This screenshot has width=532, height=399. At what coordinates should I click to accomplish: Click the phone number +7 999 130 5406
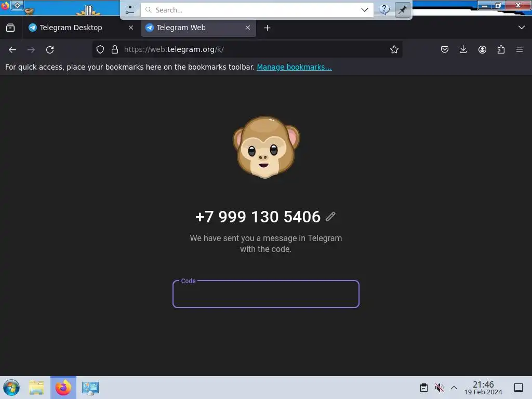coord(258,217)
